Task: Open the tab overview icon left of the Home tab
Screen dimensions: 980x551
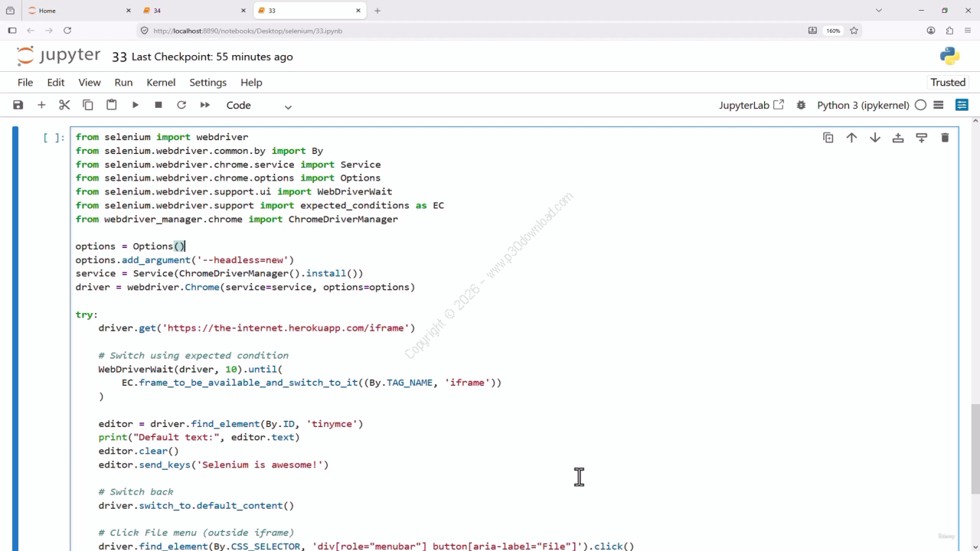Action: [10, 11]
